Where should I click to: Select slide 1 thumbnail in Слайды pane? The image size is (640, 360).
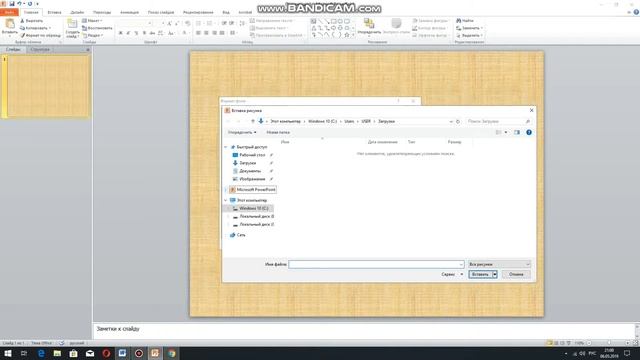coord(48,87)
